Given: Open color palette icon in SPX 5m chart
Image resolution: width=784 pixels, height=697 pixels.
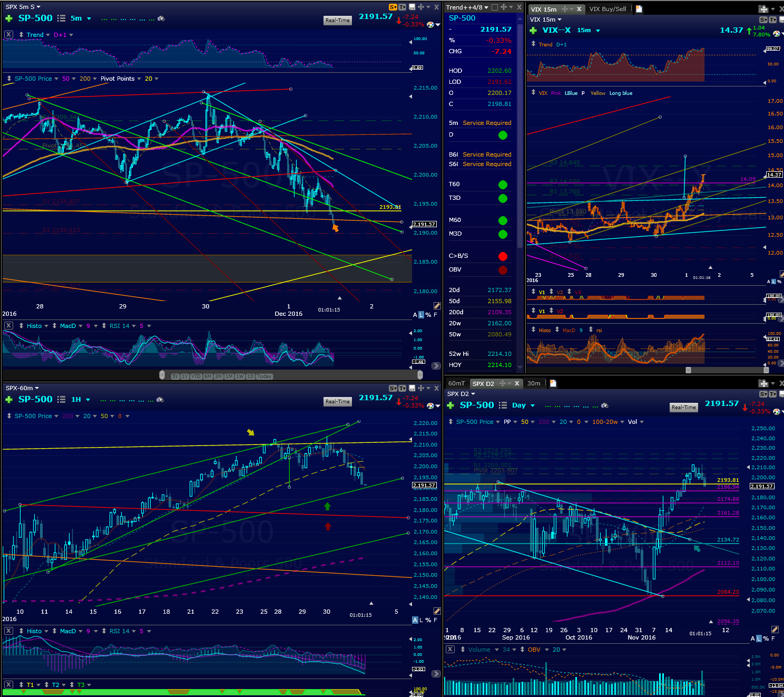Looking at the screenshot, I should click(430, 25).
